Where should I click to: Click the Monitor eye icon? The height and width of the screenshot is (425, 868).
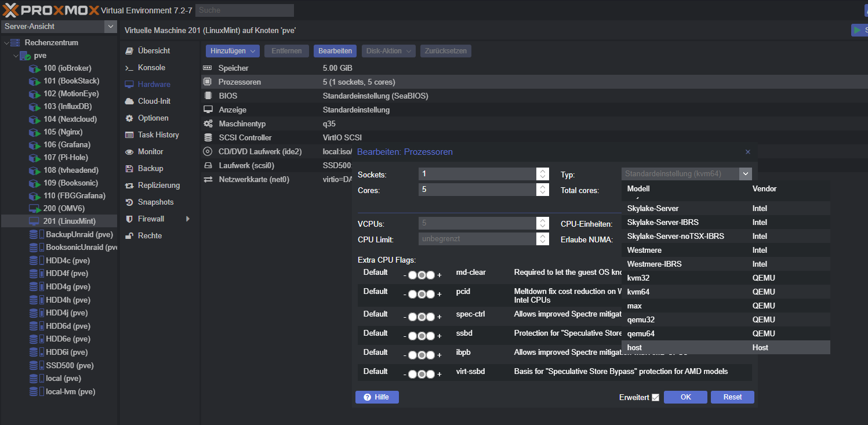click(x=129, y=152)
